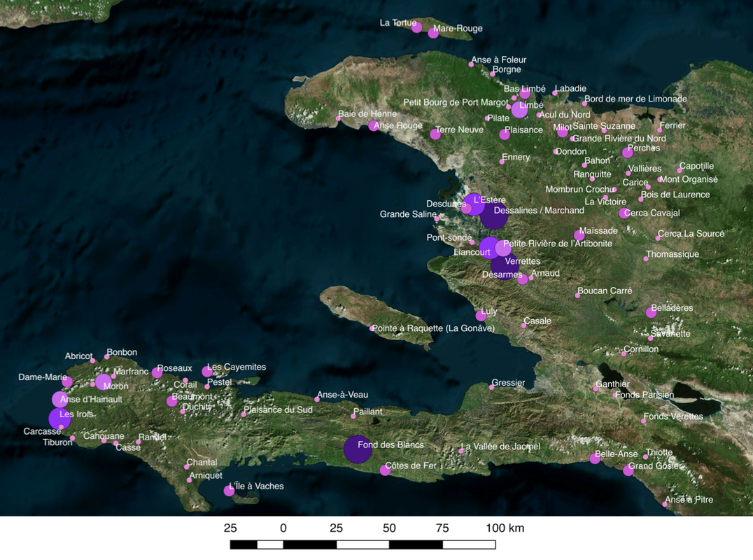Select the L'Estère purple marker

pos(474,204)
